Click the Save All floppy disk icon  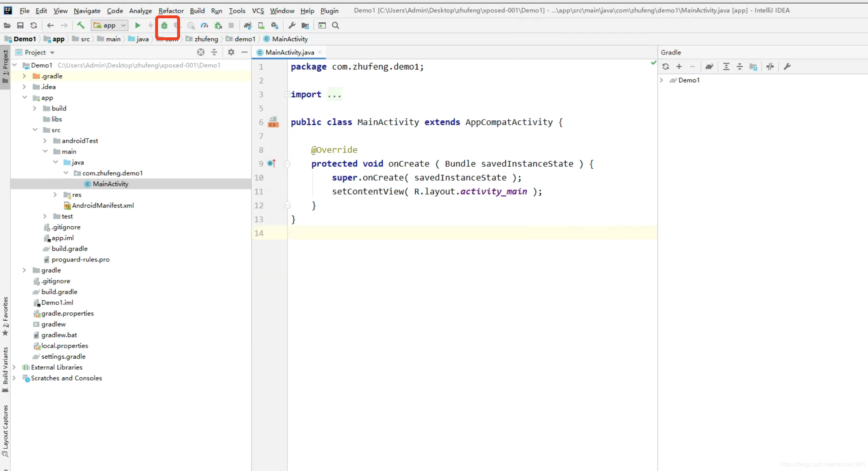click(x=20, y=26)
